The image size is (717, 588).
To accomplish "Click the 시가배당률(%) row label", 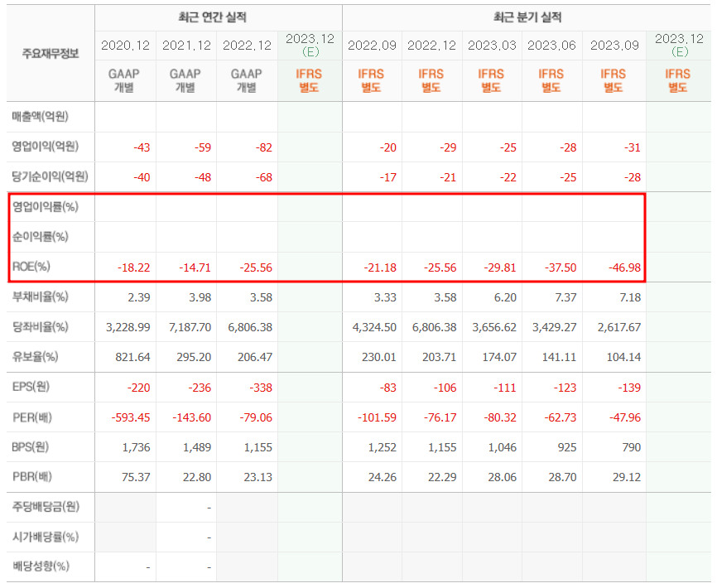I will pyautogui.click(x=46, y=537).
